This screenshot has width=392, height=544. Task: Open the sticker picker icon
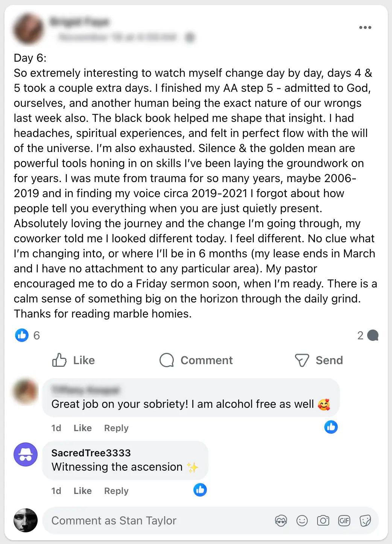(365, 521)
